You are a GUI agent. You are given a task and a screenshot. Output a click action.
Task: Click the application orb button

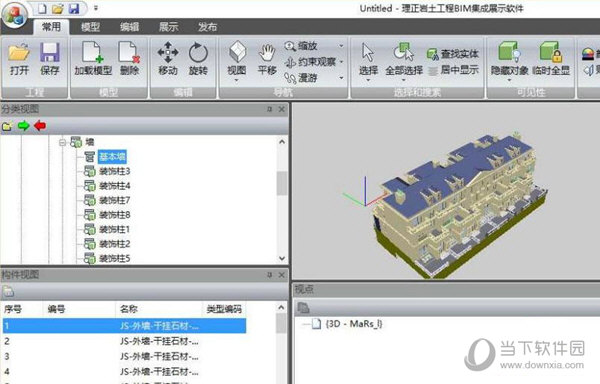[x=15, y=15]
